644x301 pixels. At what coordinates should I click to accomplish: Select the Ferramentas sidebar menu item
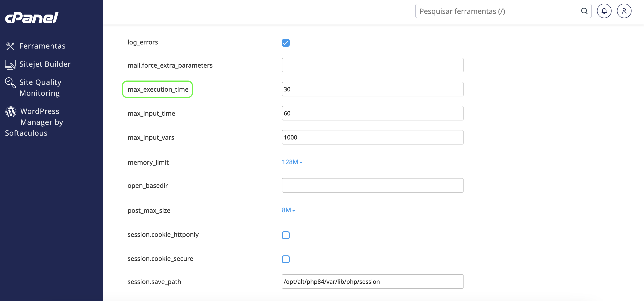pyautogui.click(x=35, y=46)
